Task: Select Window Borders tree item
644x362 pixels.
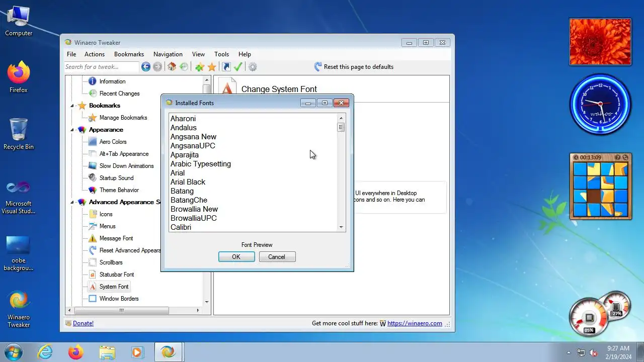Action: click(119, 299)
